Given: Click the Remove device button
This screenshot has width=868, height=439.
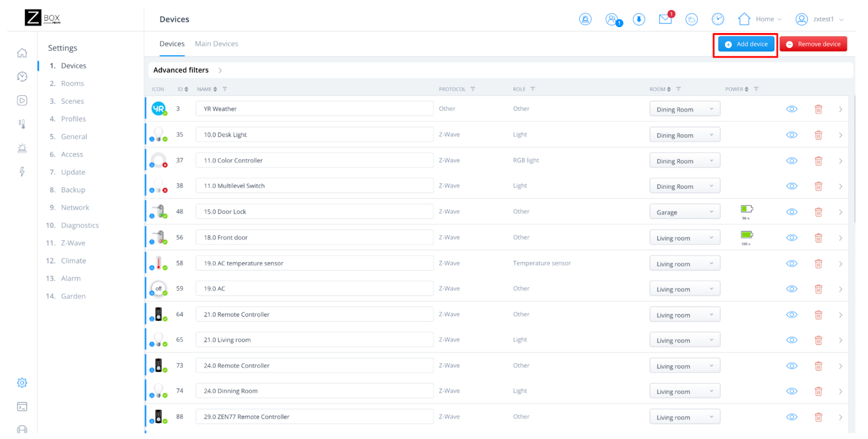Looking at the screenshot, I should pos(813,44).
